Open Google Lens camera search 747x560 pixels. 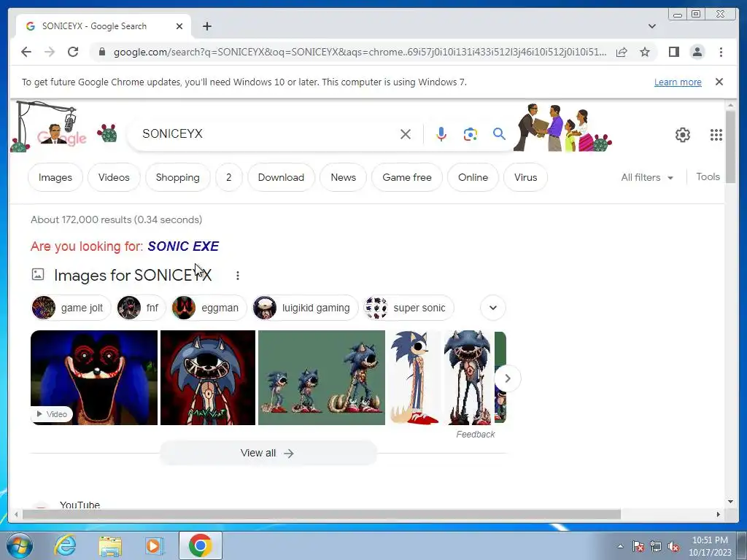point(471,134)
